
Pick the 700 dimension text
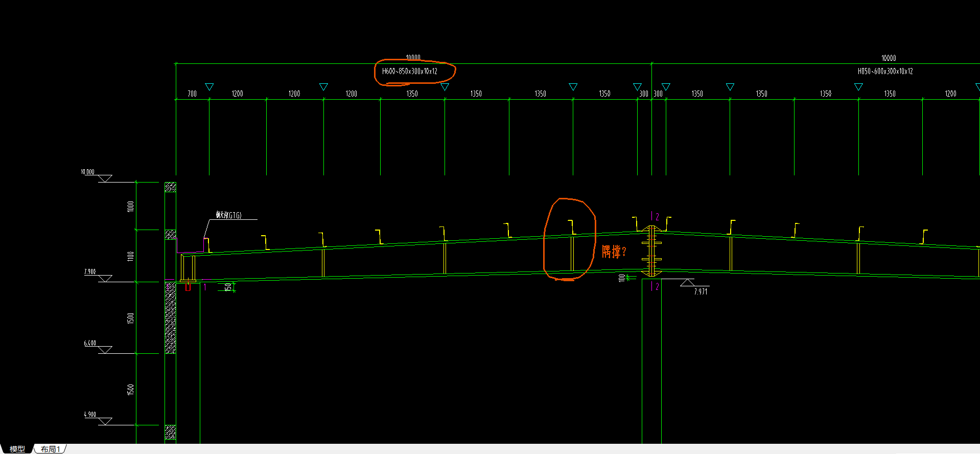192,94
